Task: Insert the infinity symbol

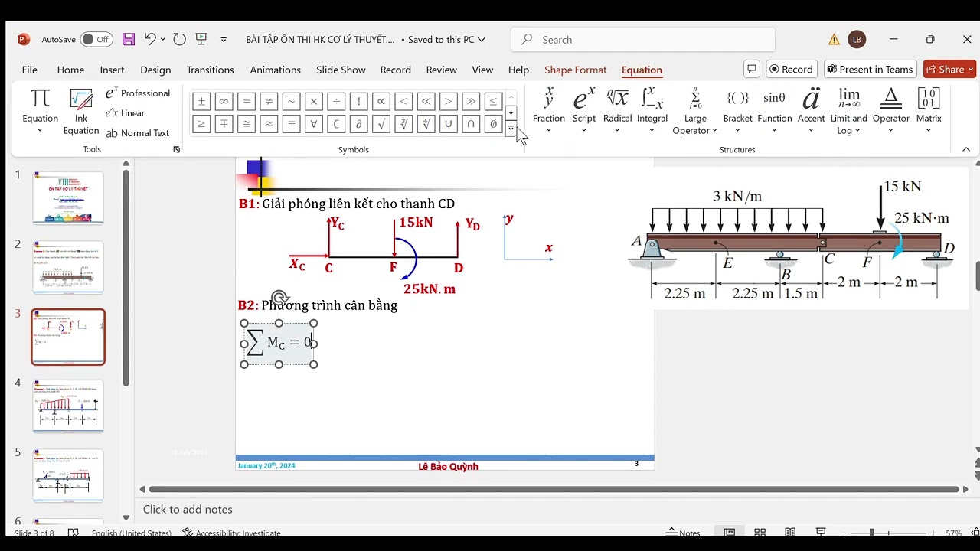Action: point(224,100)
